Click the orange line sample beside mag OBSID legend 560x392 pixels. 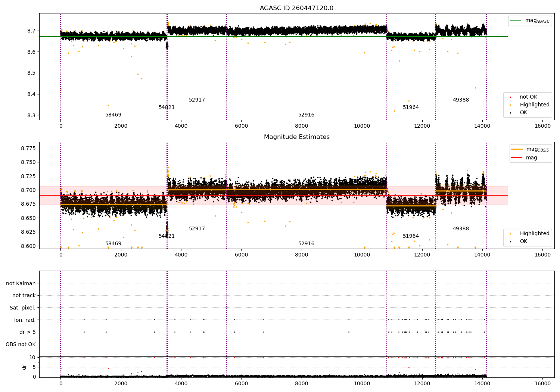click(x=517, y=149)
